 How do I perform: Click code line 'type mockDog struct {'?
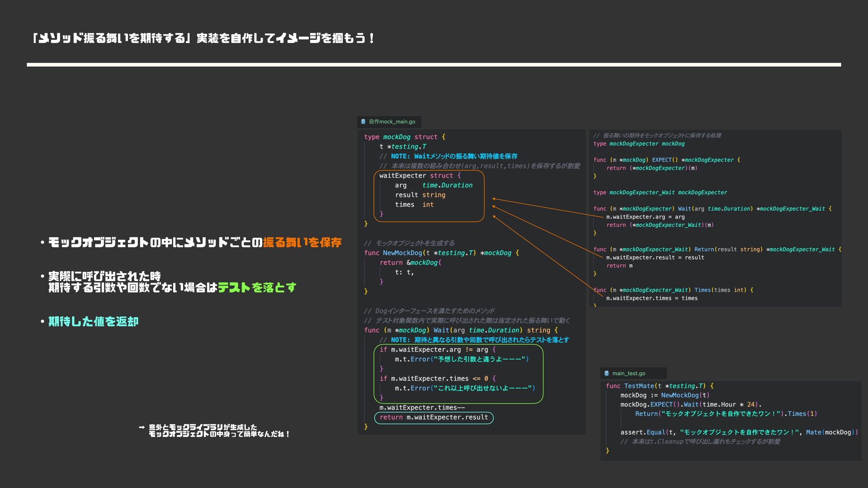coord(405,137)
